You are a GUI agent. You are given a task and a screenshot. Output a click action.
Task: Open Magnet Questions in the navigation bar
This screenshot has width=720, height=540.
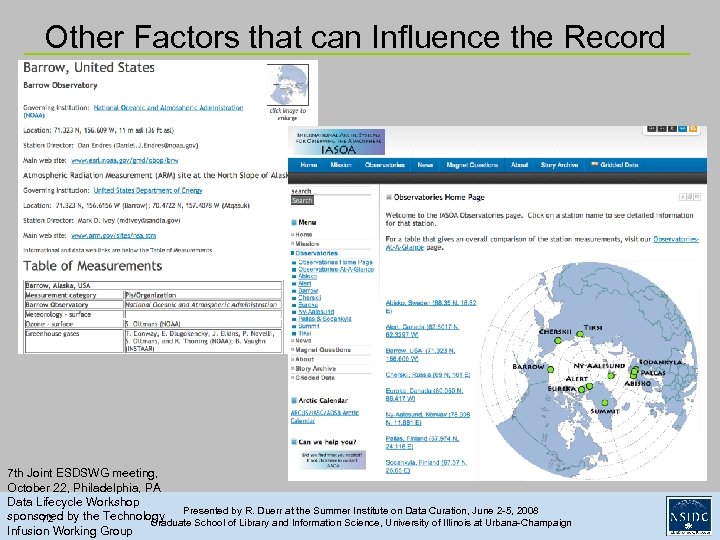[472, 165]
